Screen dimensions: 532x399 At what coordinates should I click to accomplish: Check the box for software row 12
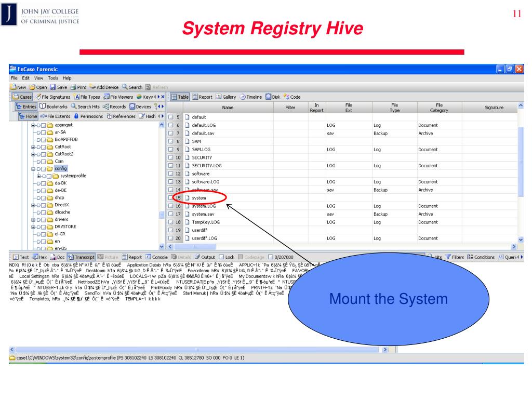[170, 174]
